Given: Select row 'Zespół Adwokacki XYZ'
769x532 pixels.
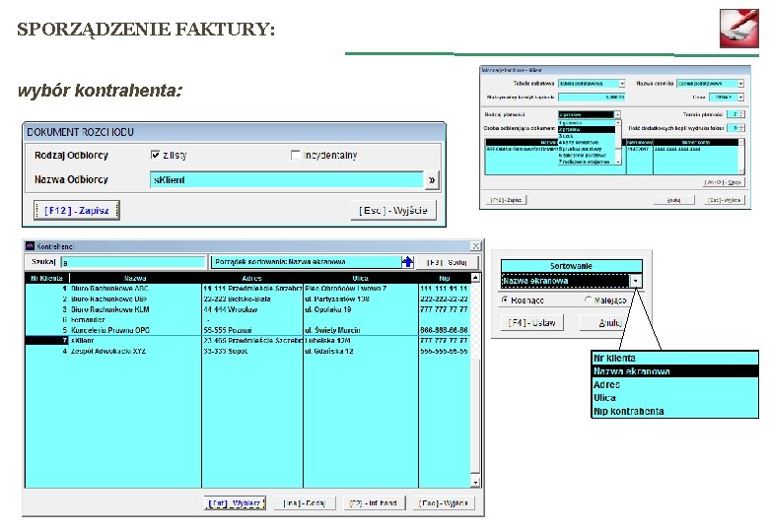Looking at the screenshot, I should click(x=247, y=351).
